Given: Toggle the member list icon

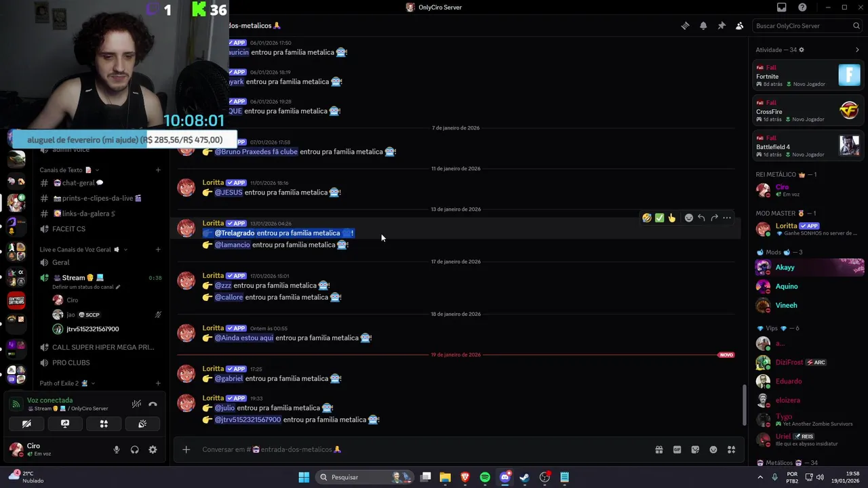Looking at the screenshot, I should tap(739, 26).
